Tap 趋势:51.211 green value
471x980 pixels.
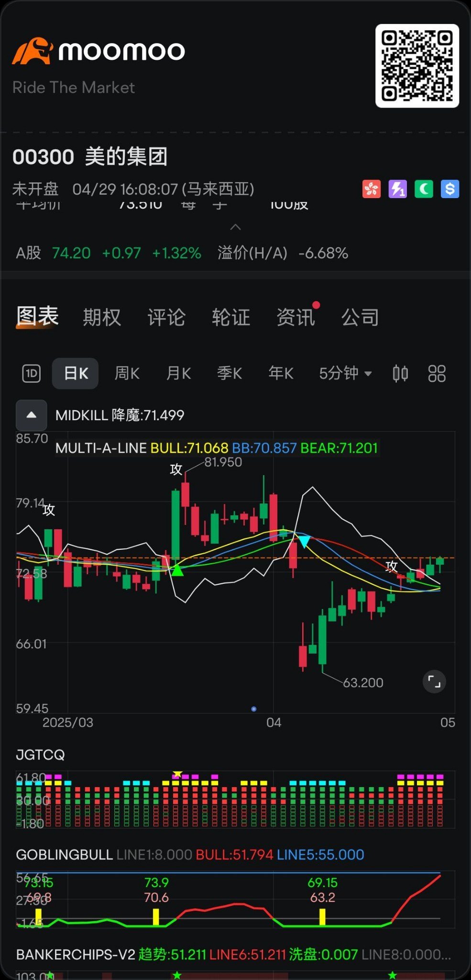point(172,955)
